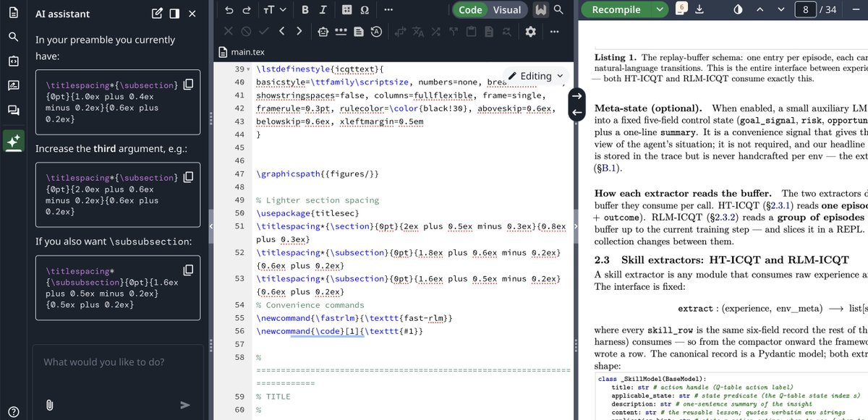Click line number 51 in the gutter

tap(241, 226)
